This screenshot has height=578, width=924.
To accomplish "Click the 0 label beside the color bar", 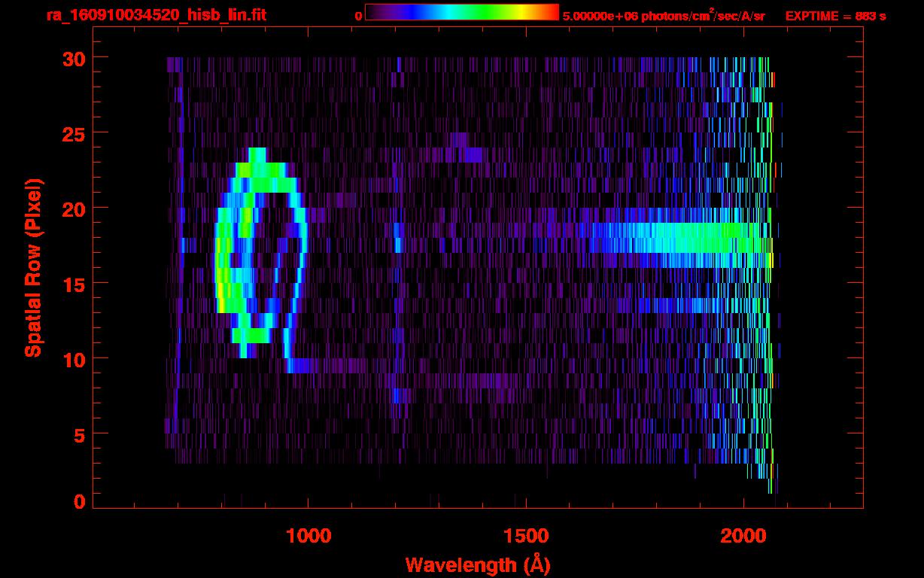I will coord(358,16).
